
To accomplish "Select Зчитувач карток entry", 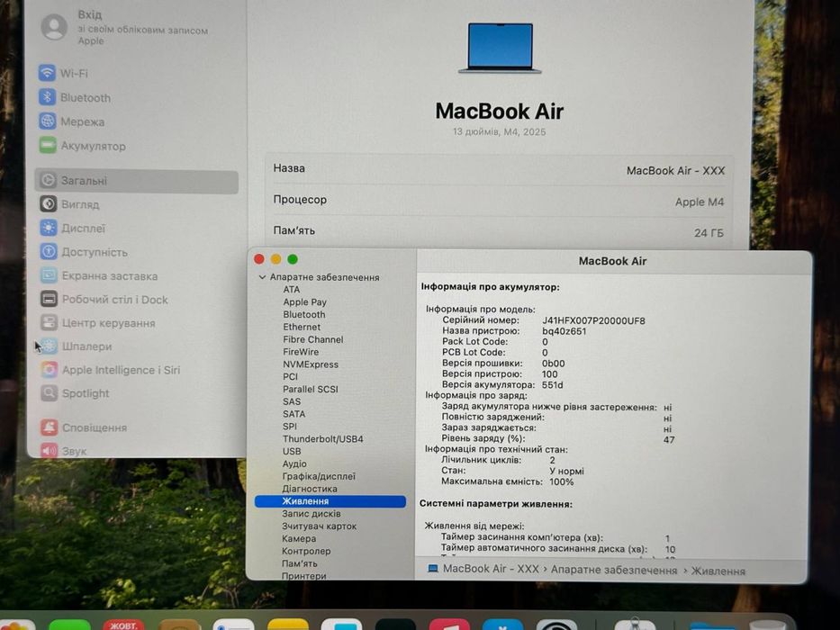I will point(320,526).
